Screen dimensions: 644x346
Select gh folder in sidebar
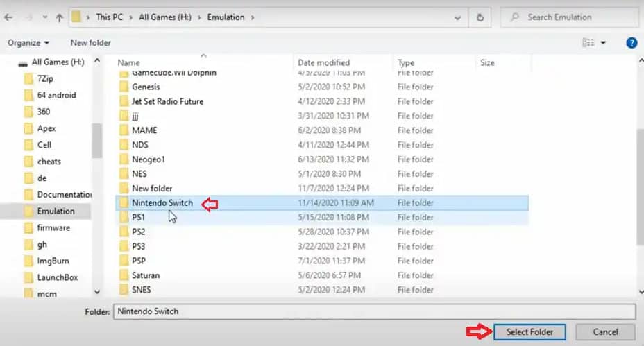tap(42, 245)
